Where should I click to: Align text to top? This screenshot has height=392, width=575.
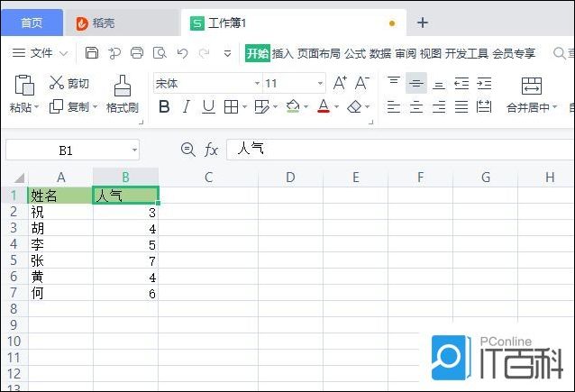[x=394, y=82]
